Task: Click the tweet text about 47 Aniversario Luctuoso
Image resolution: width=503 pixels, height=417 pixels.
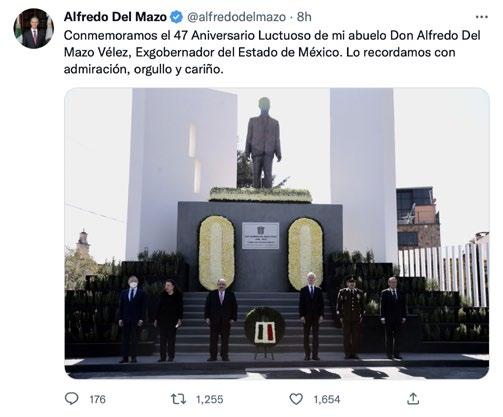Action: (272, 52)
